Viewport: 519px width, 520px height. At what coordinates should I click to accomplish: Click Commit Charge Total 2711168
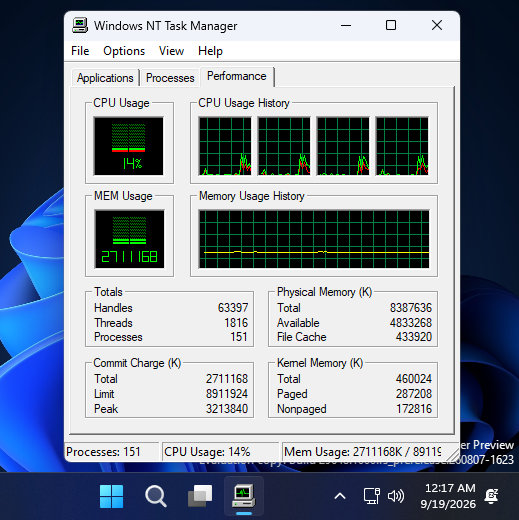click(227, 379)
